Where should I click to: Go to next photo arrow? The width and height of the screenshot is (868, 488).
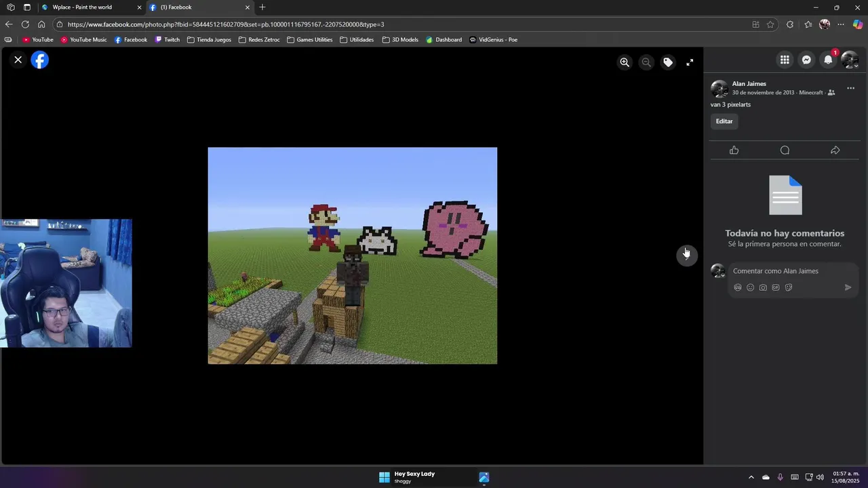(x=686, y=256)
